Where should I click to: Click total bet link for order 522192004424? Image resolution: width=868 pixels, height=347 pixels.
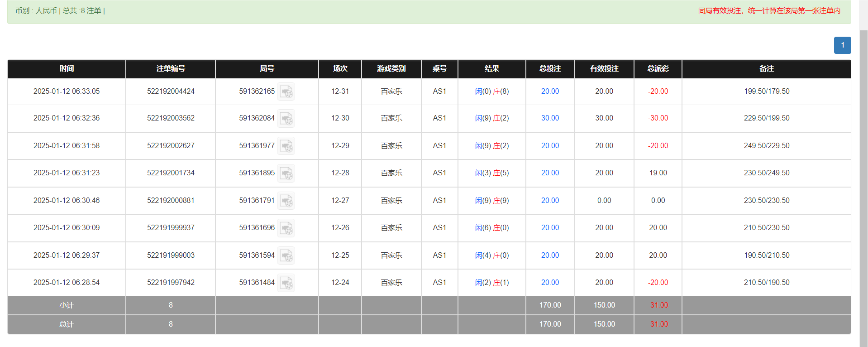tap(550, 92)
